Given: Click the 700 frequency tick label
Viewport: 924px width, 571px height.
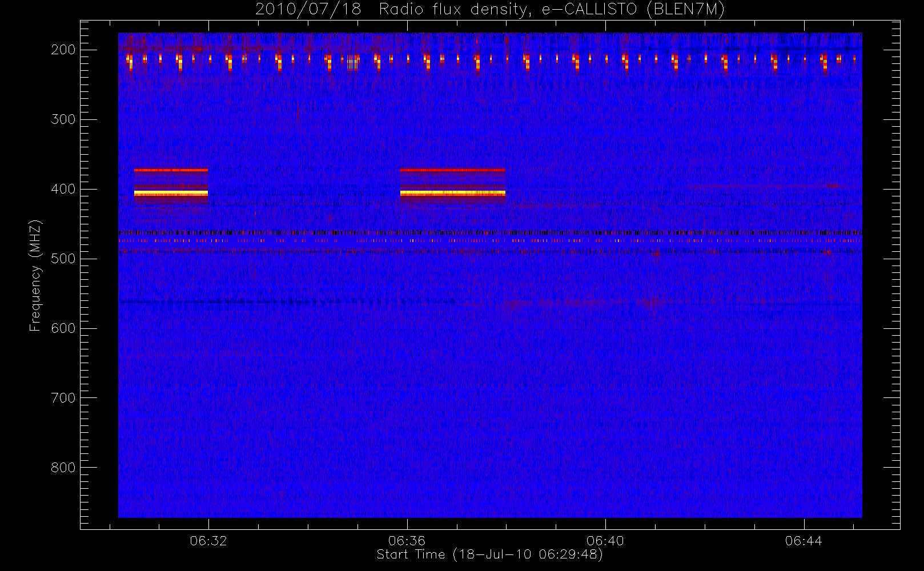Looking at the screenshot, I should point(63,398).
